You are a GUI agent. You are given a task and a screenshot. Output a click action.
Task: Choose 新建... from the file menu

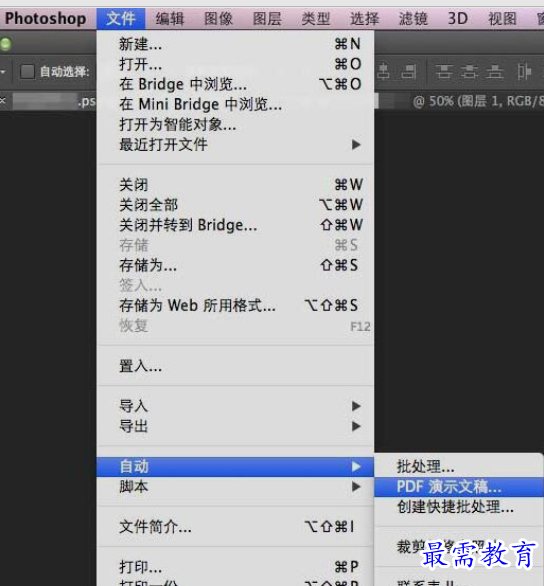click(x=235, y=44)
